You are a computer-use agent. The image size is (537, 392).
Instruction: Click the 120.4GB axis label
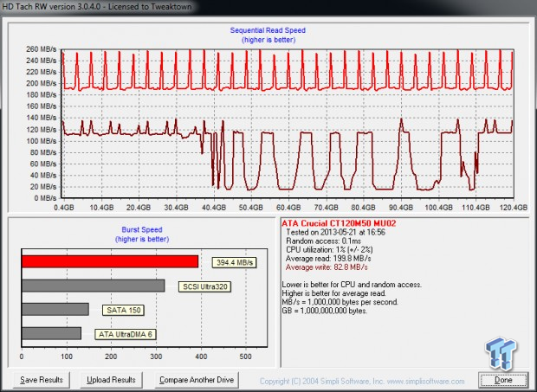[x=514, y=208]
